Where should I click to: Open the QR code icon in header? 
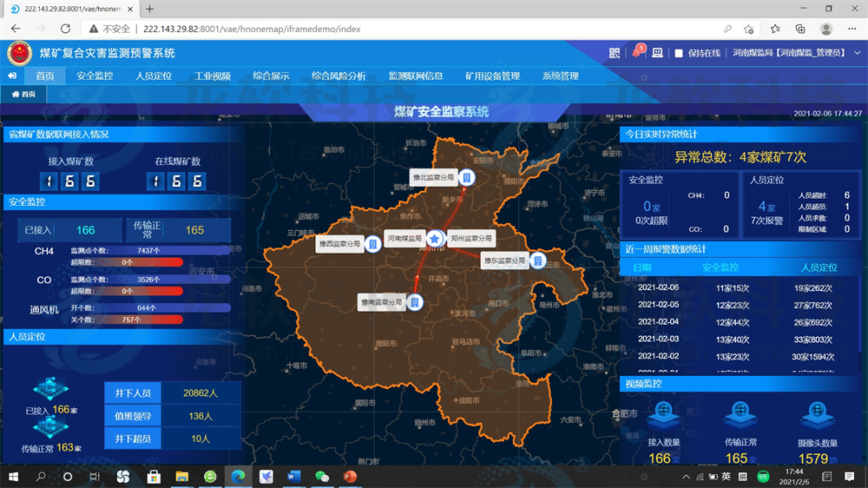tap(615, 53)
